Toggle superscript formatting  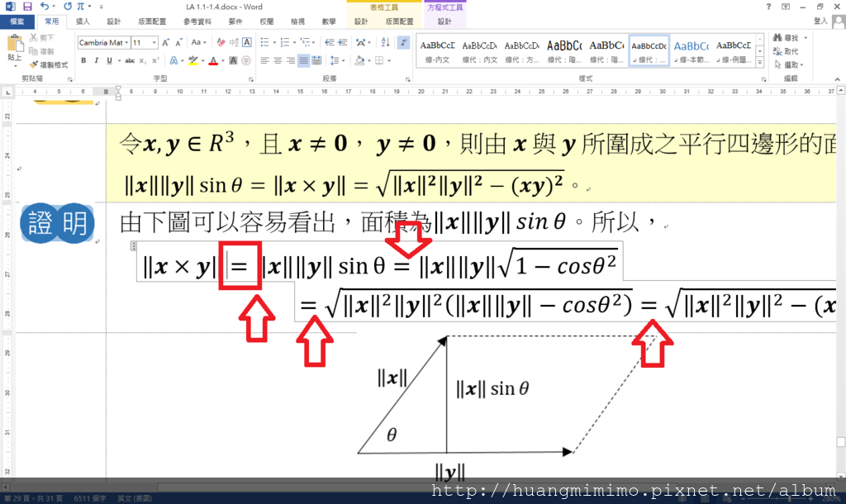tap(155, 60)
